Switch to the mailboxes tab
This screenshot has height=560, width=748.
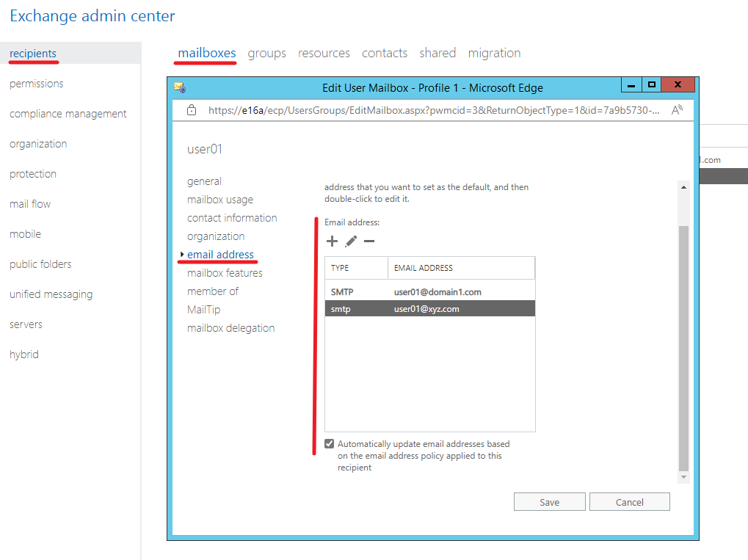pyautogui.click(x=207, y=53)
